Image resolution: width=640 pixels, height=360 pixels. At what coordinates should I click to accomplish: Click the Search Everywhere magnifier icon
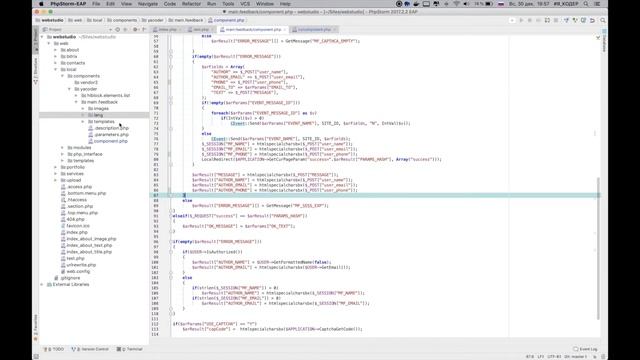pyautogui.click(x=602, y=20)
